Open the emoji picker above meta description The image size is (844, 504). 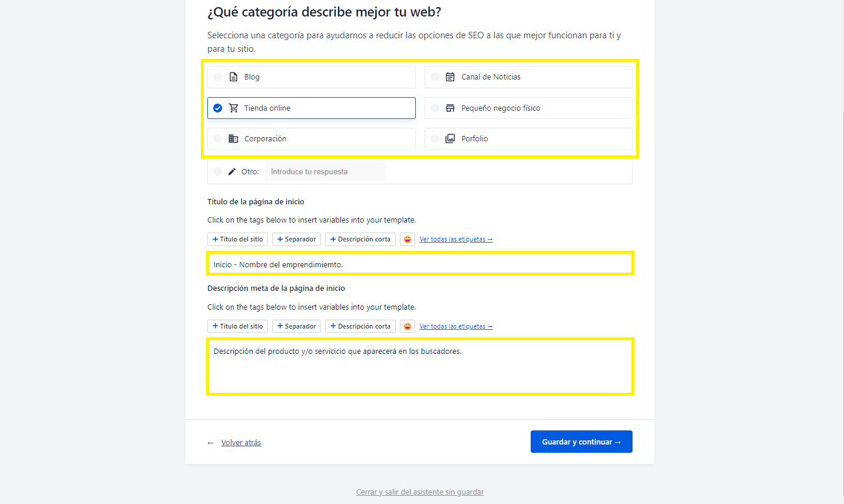click(x=407, y=326)
